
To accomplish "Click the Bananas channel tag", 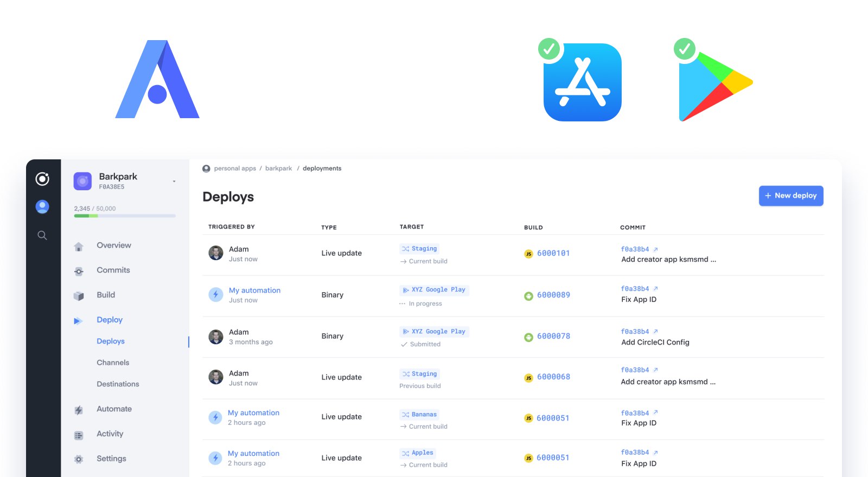I will tap(419, 415).
